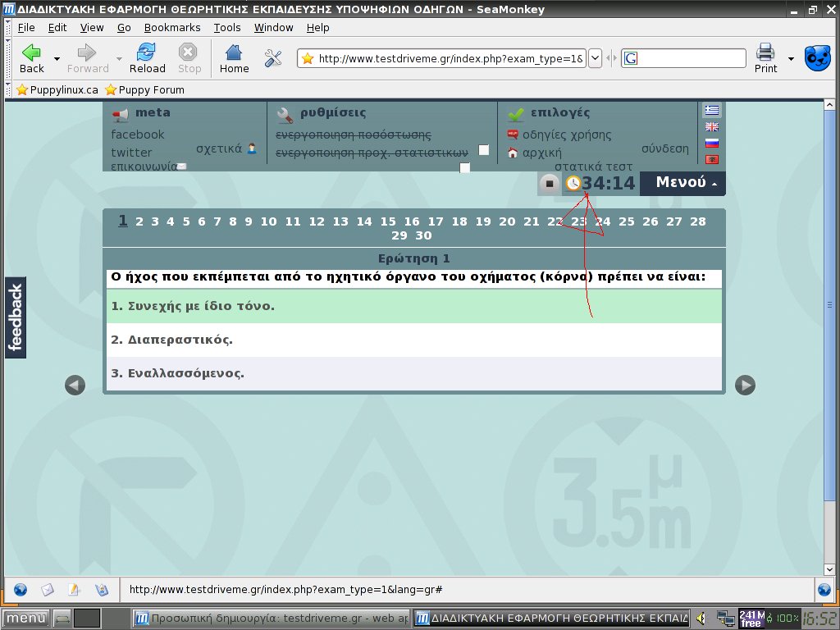Open Composer from status bar icon
The width and height of the screenshot is (840, 630).
coord(74,590)
